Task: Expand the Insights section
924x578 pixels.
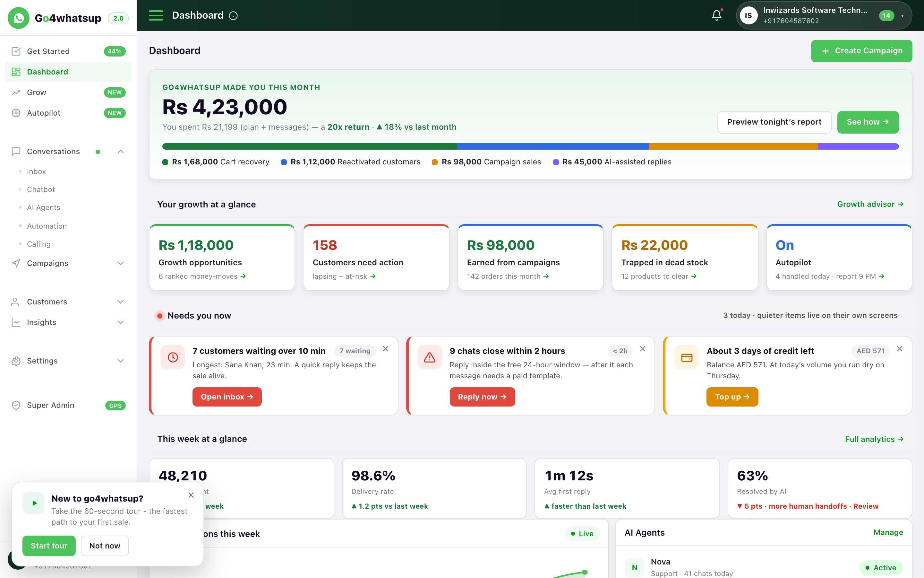Action: tap(121, 322)
